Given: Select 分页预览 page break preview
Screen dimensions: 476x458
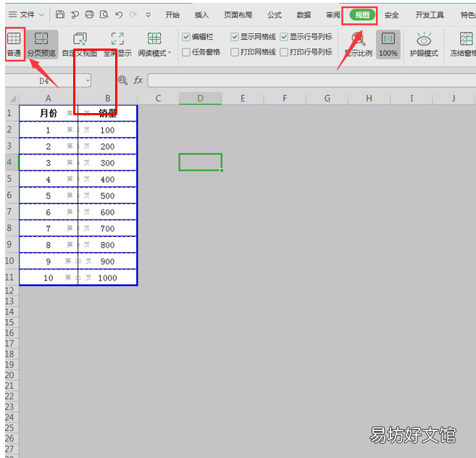Looking at the screenshot, I should [41, 45].
